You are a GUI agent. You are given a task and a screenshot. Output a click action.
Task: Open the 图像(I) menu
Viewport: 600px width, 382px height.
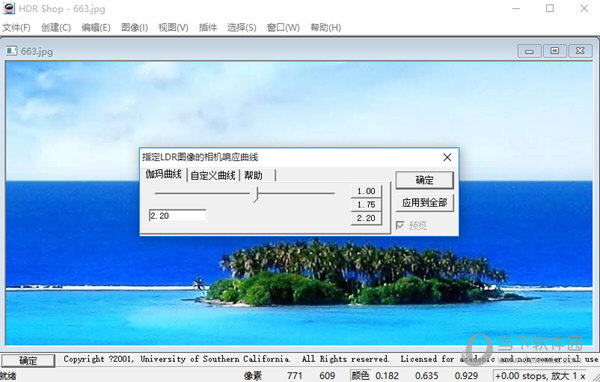click(x=134, y=28)
